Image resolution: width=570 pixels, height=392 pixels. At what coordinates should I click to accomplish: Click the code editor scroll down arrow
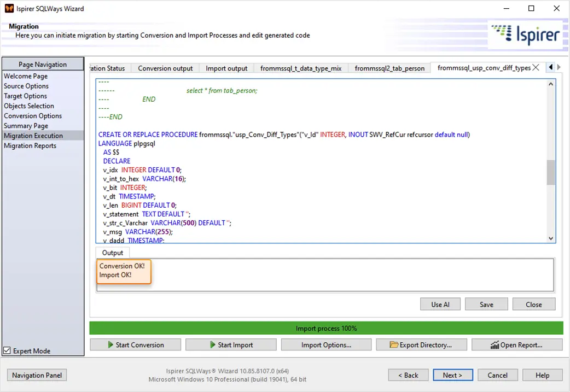[x=551, y=238]
